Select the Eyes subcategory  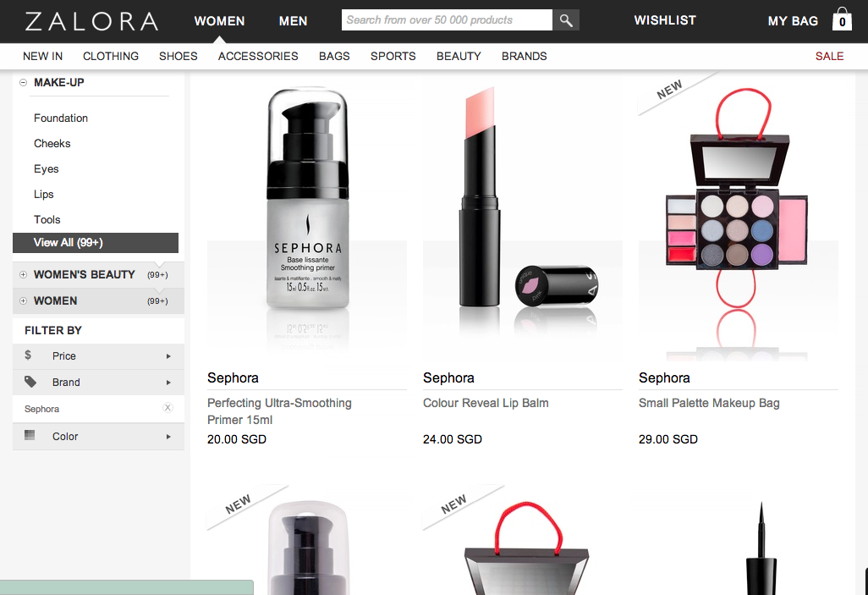46,169
